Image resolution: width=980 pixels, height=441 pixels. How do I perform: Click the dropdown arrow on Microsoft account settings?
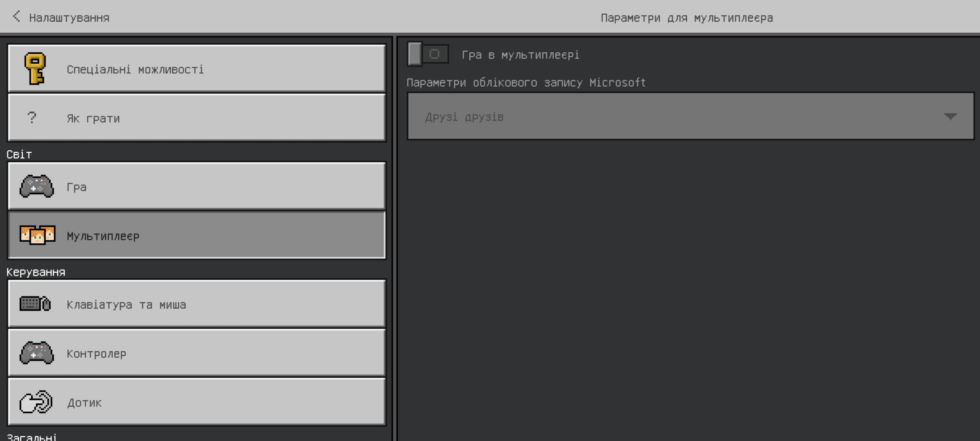tap(950, 117)
